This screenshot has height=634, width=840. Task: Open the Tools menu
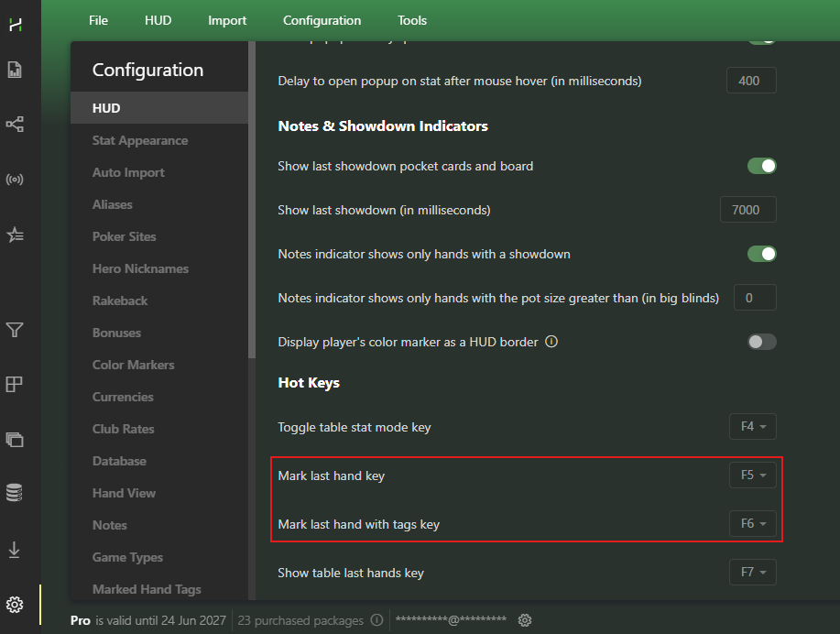pos(412,20)
